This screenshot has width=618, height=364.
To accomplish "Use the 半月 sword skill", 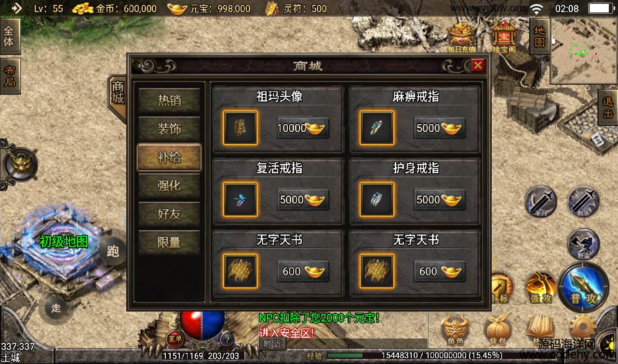I will click(540, 201).
